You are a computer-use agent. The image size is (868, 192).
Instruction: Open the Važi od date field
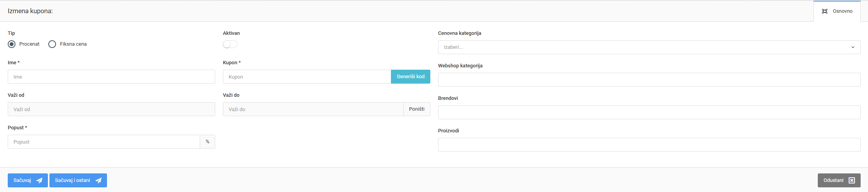click(x=111, y=109)
